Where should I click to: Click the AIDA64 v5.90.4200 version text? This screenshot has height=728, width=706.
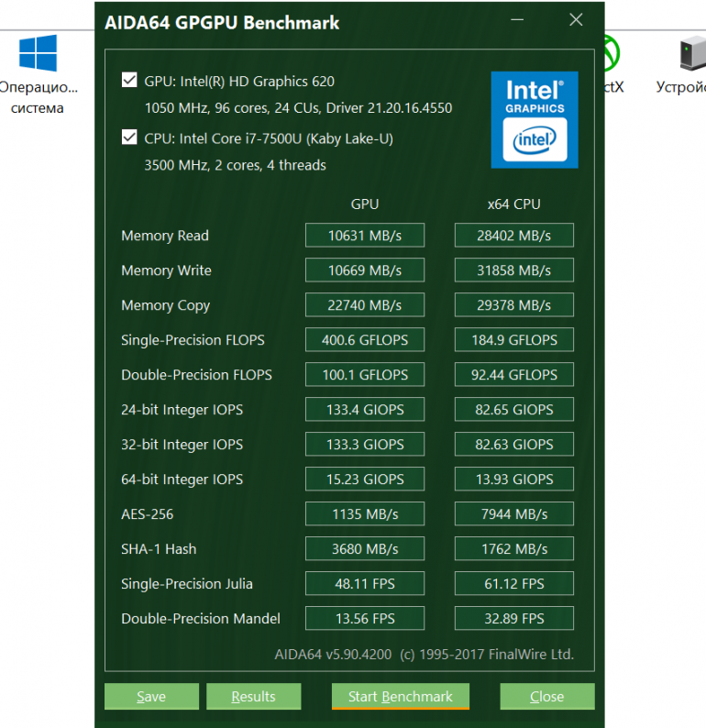tap(333, 655)
